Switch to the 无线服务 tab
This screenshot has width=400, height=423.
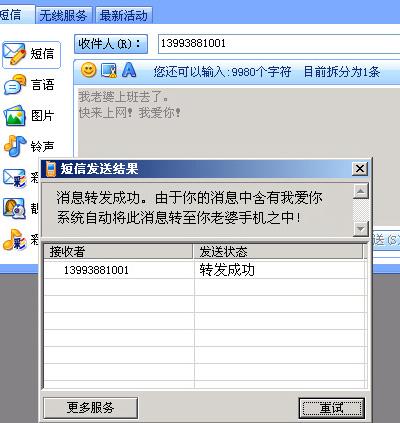pyautogui.click(x=63, y=15)
